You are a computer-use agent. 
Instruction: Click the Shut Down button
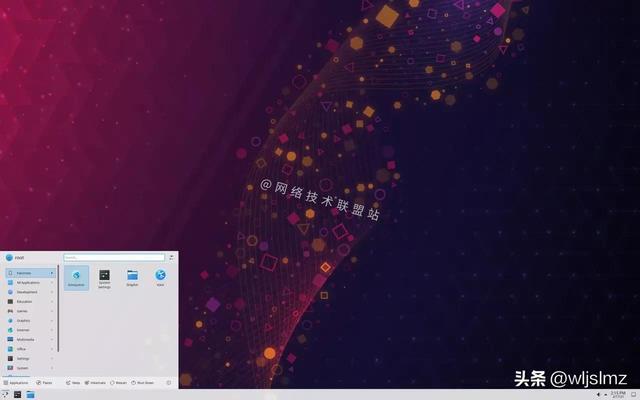click(x=142, y=382)
